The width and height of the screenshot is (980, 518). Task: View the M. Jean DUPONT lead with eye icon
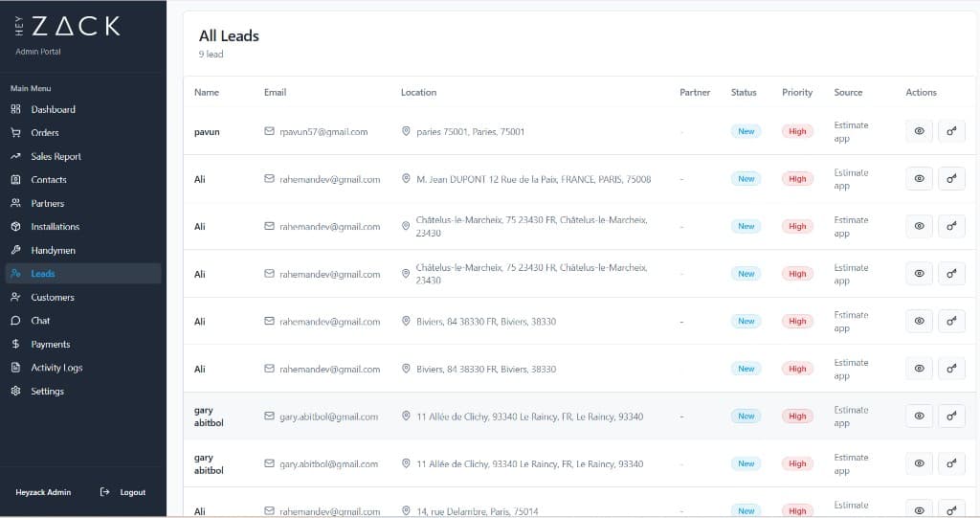[919, 179]
